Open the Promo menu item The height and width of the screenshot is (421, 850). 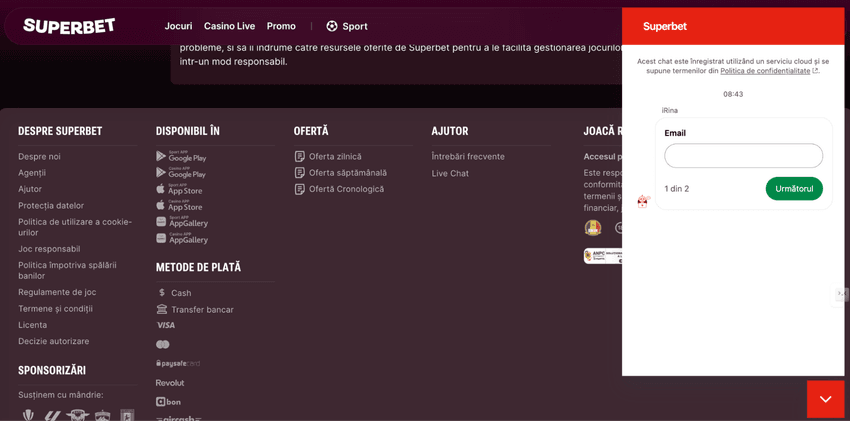[281, 26]
